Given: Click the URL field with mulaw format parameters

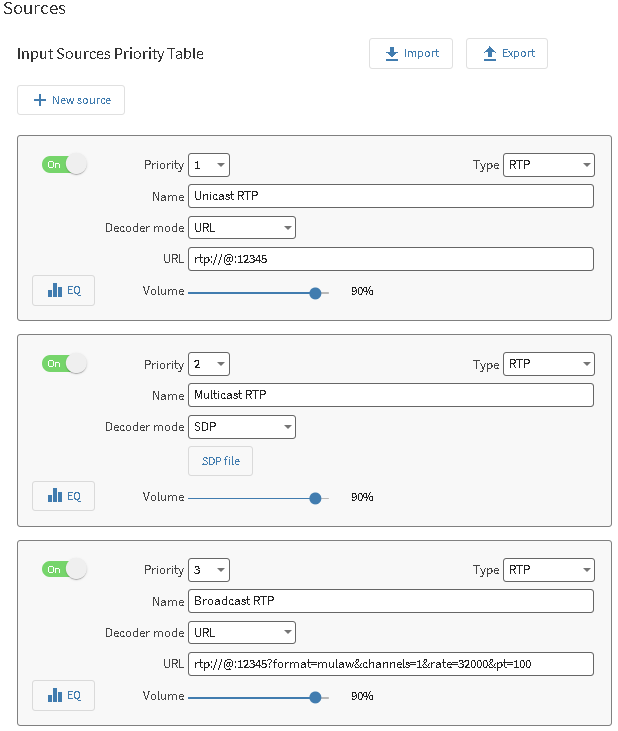Looking at the screenshot, I should click(x=390, y=664).
